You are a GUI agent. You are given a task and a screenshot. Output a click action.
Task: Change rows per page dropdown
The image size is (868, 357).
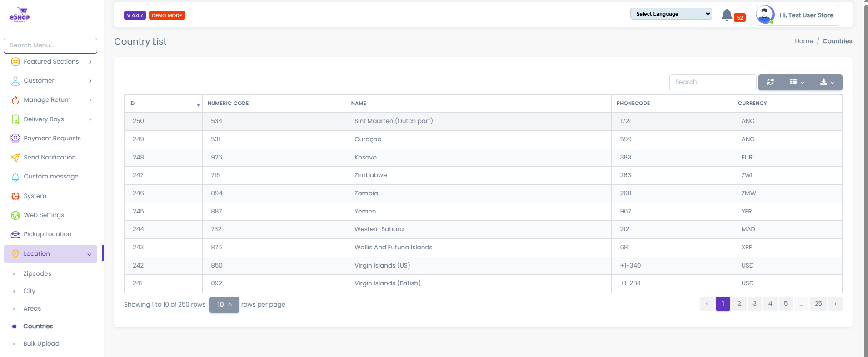[224, 304]
